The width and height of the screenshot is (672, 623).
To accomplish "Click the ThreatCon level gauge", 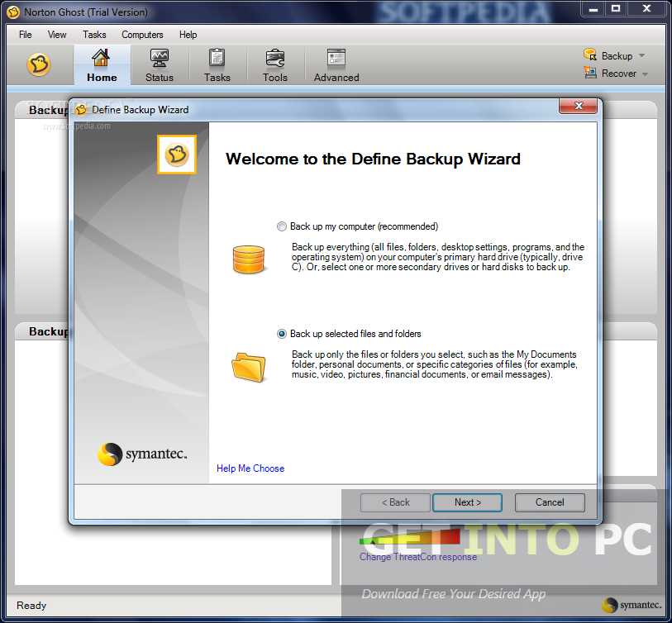I will point(409,537).
